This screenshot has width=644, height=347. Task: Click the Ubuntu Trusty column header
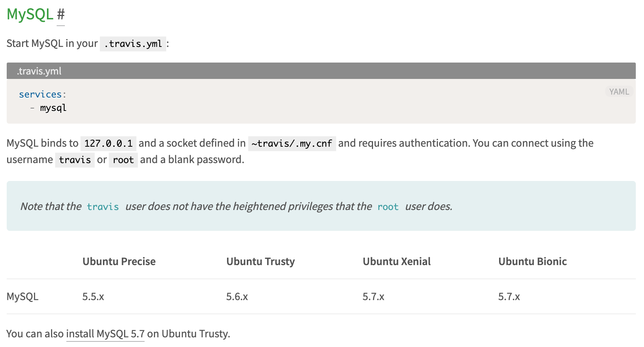261,261
